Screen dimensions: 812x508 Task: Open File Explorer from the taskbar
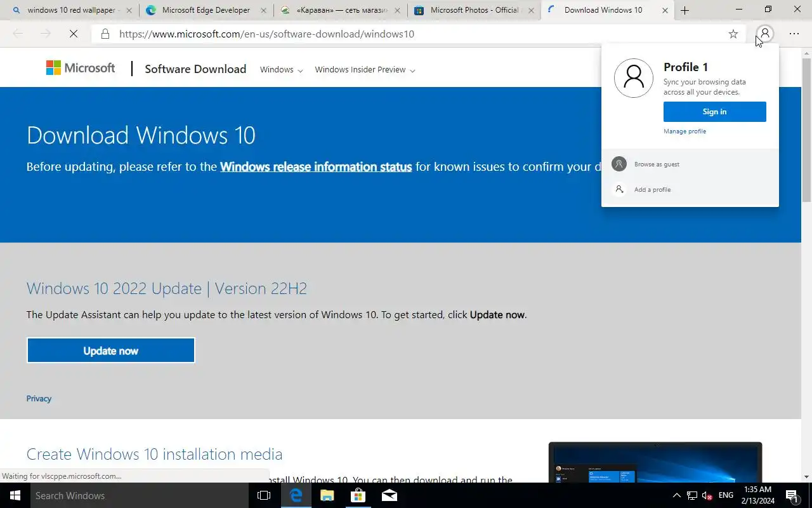coord(327,495)
